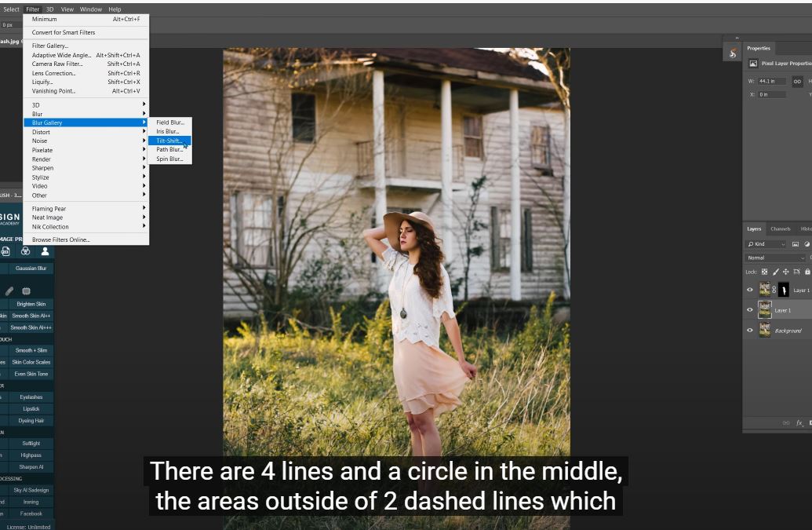Open the Liquify filter entry
The height and width of the screenshot is (530, 812).
coord(86,82)
